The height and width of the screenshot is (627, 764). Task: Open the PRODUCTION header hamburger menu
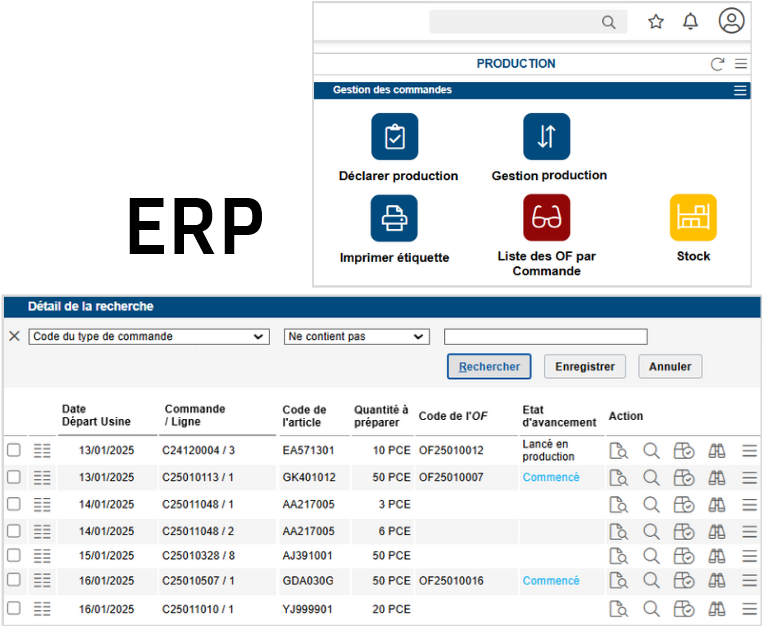(741, 64)
